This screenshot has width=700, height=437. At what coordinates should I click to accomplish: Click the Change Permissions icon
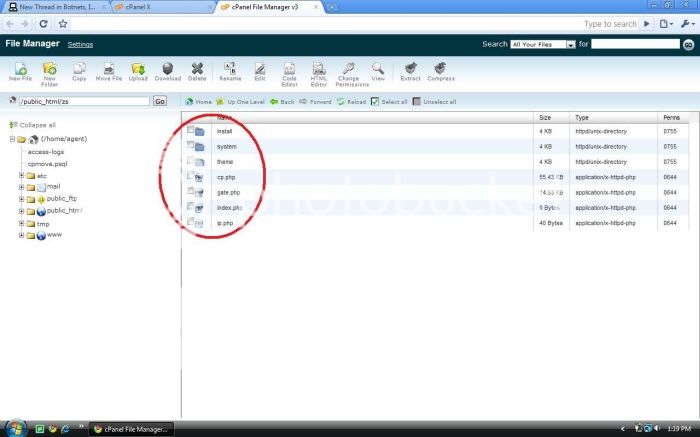[347, 71]
